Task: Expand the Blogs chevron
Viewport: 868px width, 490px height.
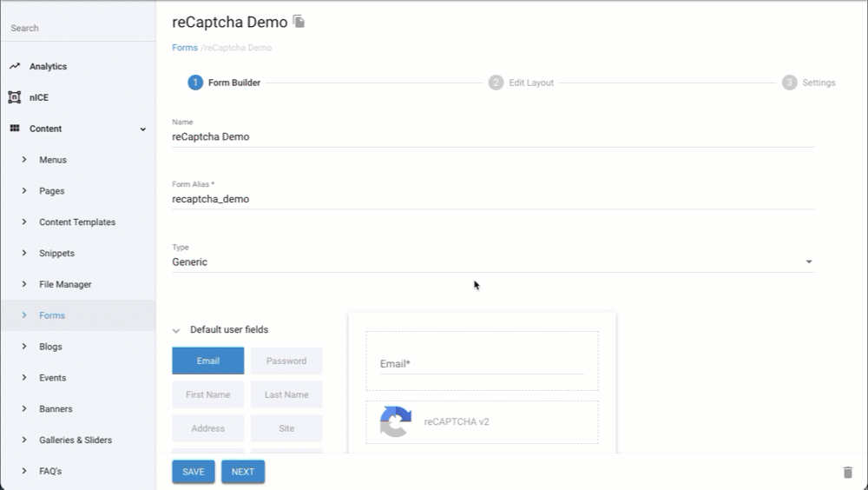Action: point(23,346)
